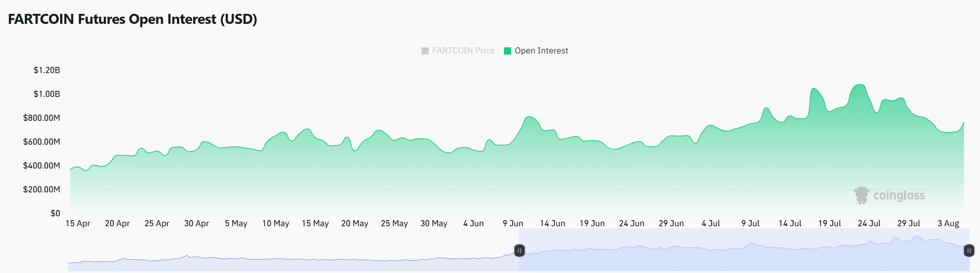Click the FARTCOIN Futures Open Interest title
Viewport: 980px width, 273px height.
(132, 19)
